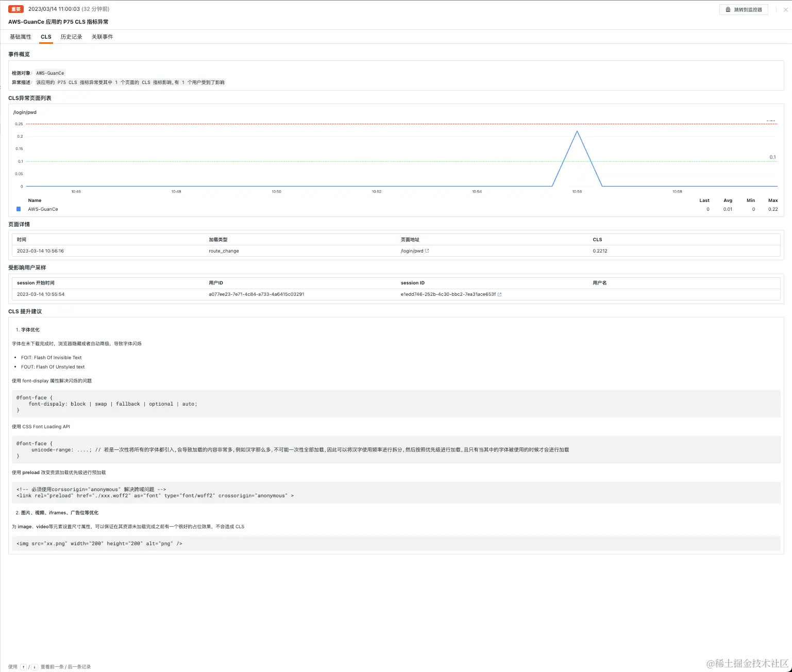The image size is (792, 672).
Task: Click the AWS-GuanCe legend name
Action: pos(43,209)
